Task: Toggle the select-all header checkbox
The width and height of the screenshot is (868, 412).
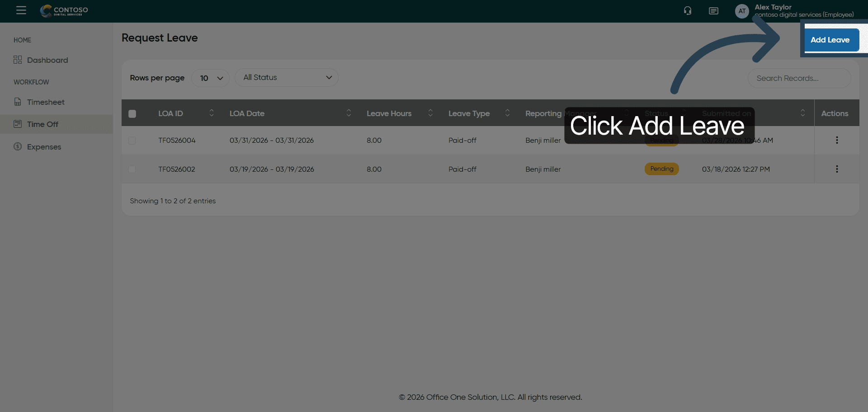Action: [x=132, y=114]
